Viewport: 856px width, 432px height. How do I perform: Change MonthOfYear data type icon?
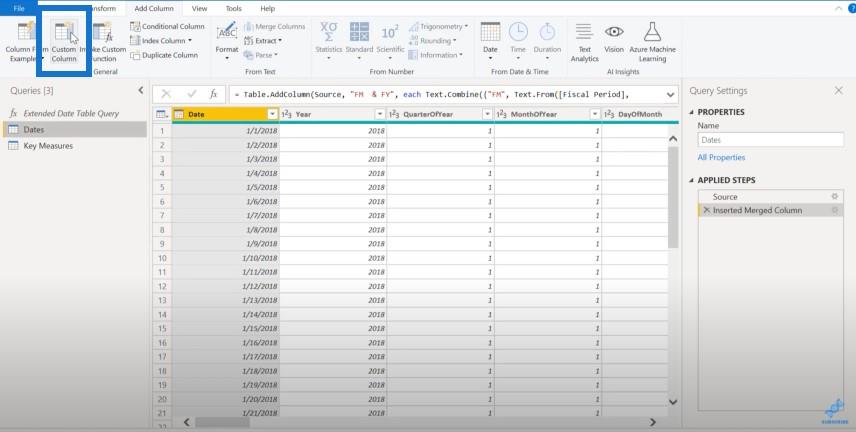pyautogui.click(x=502, y=114)
